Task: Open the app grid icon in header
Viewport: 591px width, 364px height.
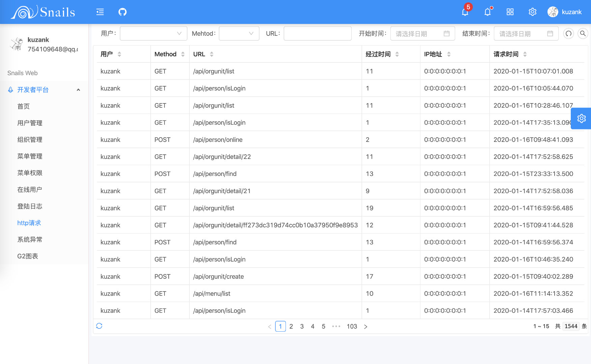Action: click(510, 12)
